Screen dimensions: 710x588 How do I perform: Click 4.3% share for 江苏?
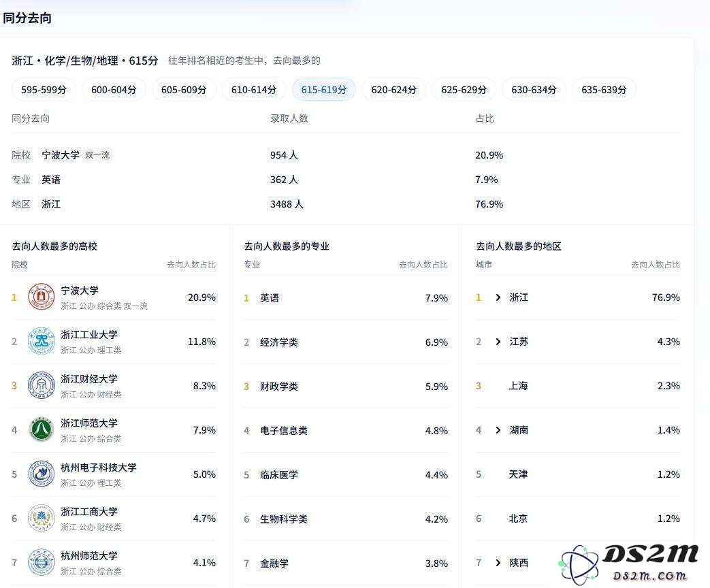coord(668,342)
